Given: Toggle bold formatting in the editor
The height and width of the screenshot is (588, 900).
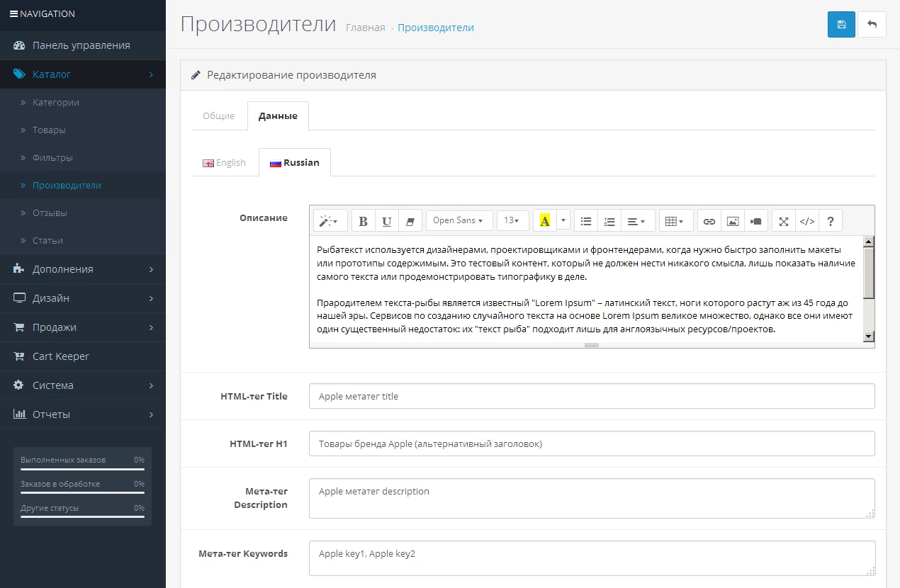Looking at the screenshot, I should 364,221.
